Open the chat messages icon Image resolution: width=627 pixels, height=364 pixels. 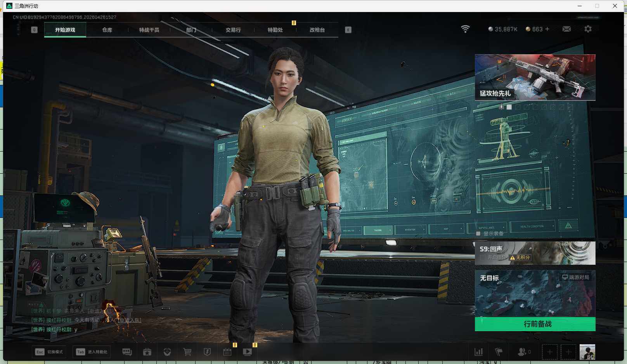tap(127, 352)
